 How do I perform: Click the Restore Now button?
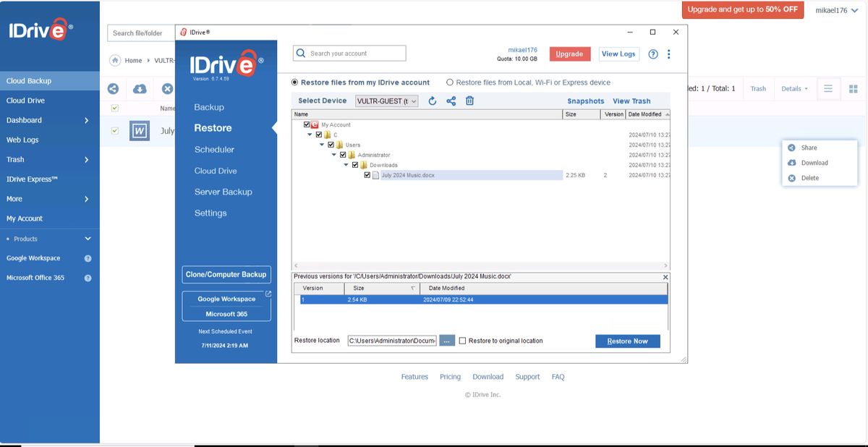click(x=626, y=340)
